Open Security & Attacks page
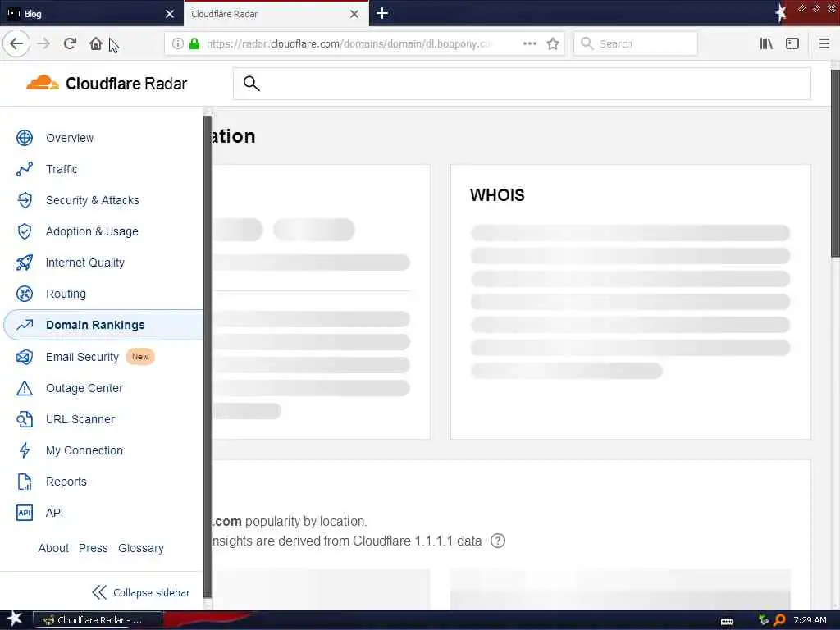 pos(92,200)
